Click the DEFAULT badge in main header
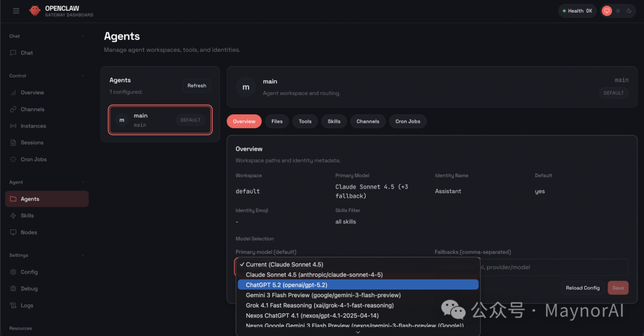The width and height of the screenshot is (644, 336). 614,93
